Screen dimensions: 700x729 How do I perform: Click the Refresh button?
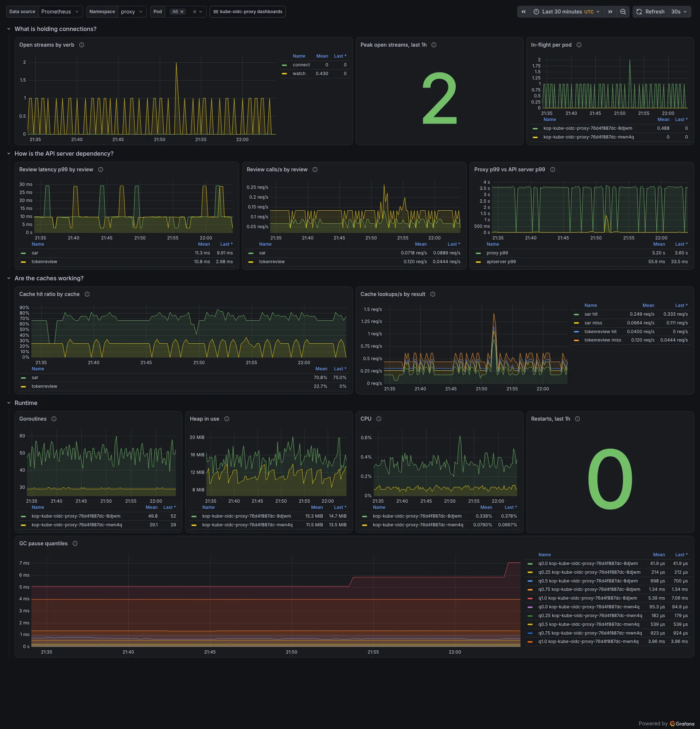tap(650, 12)
